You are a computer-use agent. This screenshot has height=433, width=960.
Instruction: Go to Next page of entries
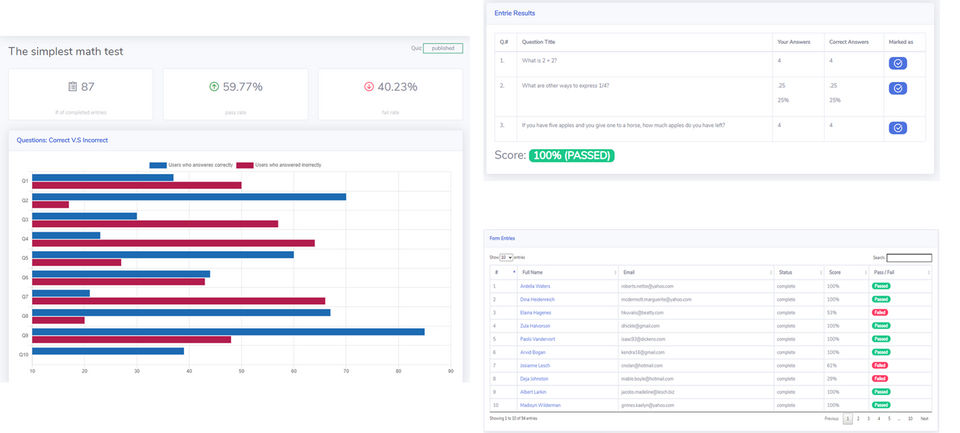click(924, 419)
